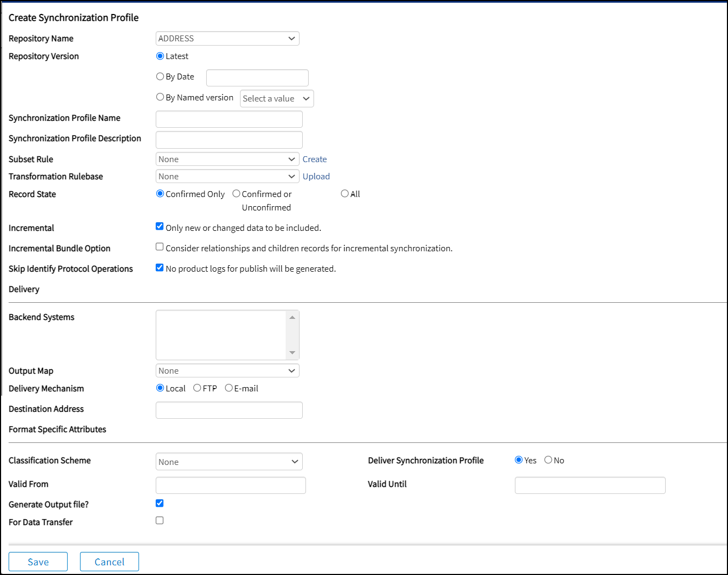Uncheck the Incremental checkbox
This screenshot has width=728, height=575.
pos(159,227)
